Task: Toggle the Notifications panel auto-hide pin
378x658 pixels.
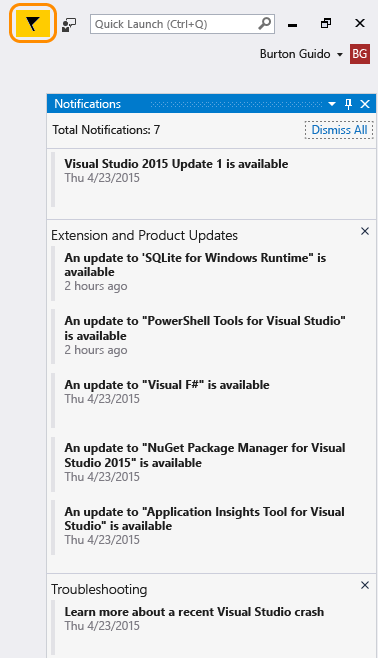Action: 348,104
